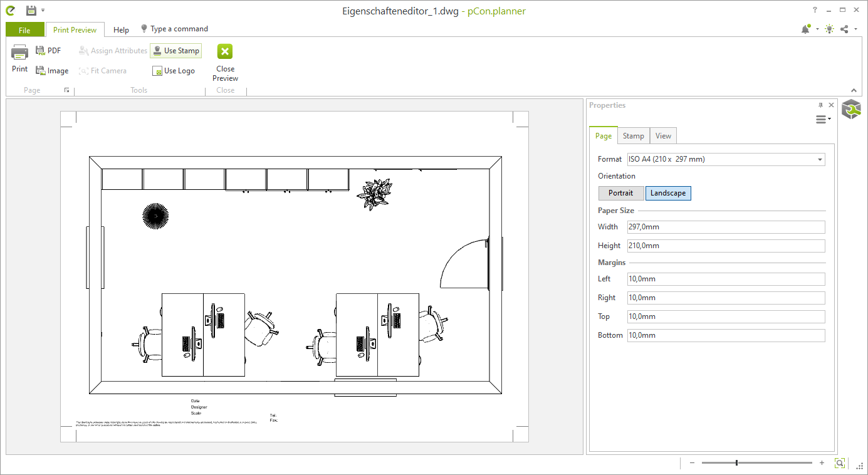Click the zoom-to-fit magnifier in status bar
This screenshot has height=475, width=868.
pos(840,463)
